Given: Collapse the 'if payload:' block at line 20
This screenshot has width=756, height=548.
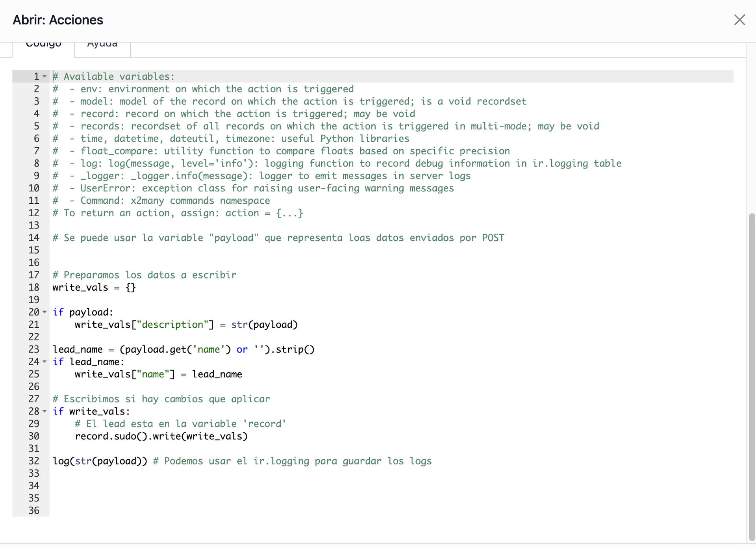Looking at the screenshot, I should [x=45, y=312].
